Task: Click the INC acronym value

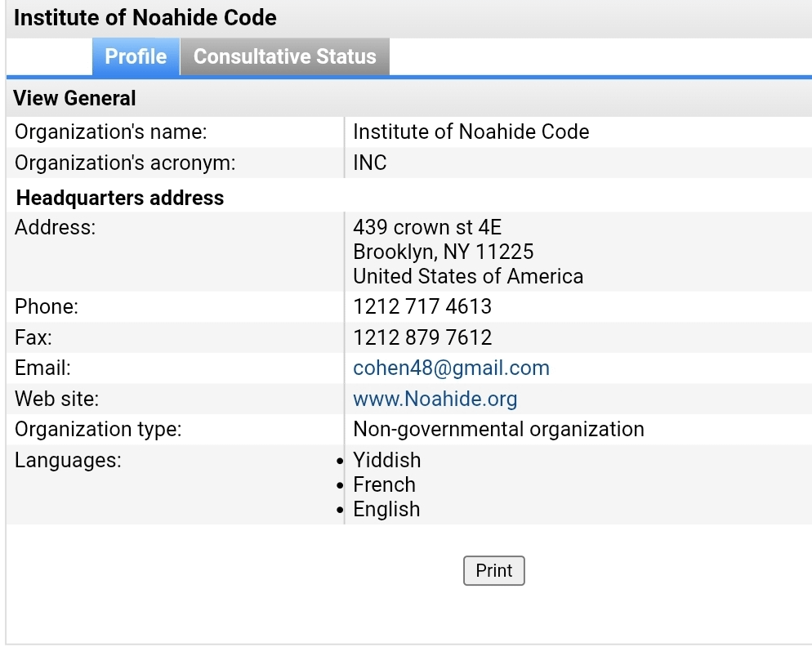Action: [x=370, y=163]
